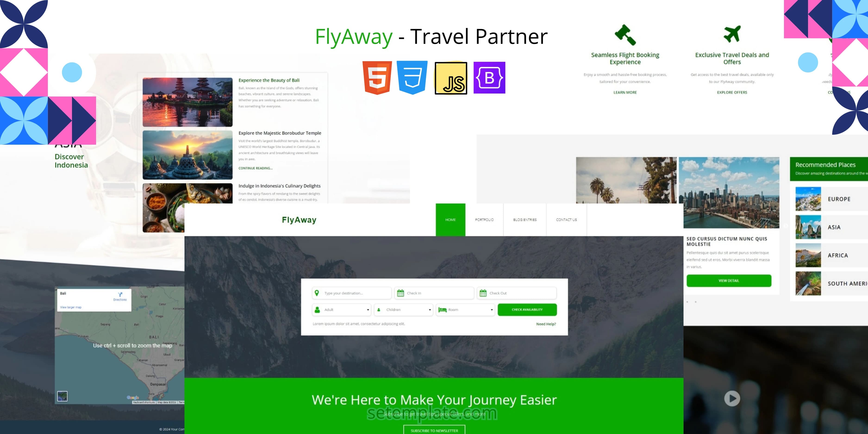Viewport: 868px width, 434px height.
Task: Click LEARN MORE under seamless flight booking
Action: pos(625,92)
